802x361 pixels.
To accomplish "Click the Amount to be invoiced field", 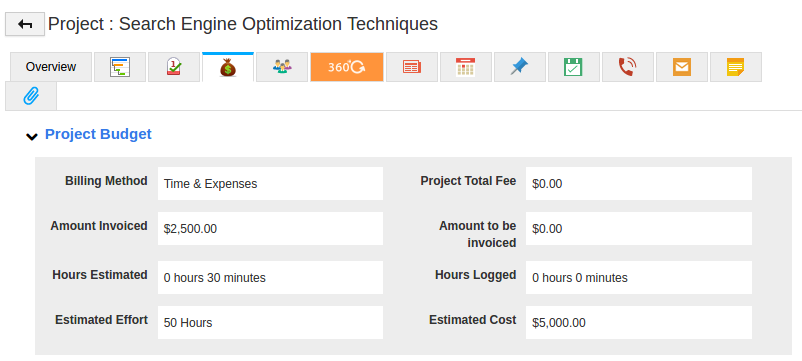I will (639, 229).
